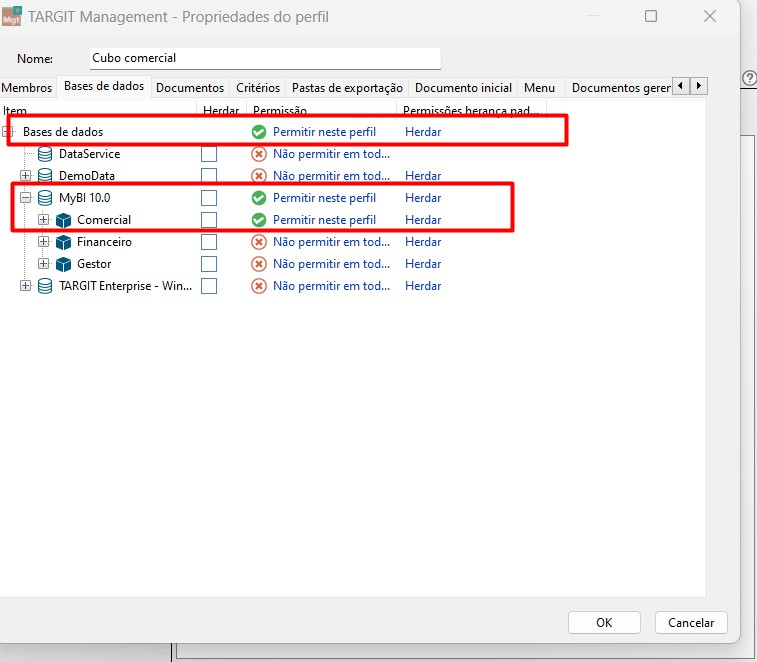Maximize the Propriedades do perfil window

pyautogui.click(x=651, y=16)
